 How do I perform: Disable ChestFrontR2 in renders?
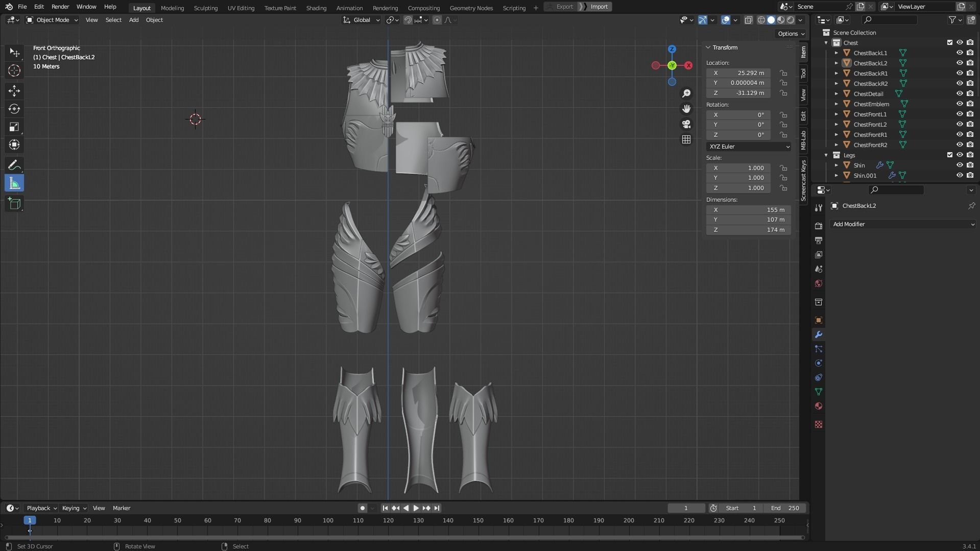[969, 145]
